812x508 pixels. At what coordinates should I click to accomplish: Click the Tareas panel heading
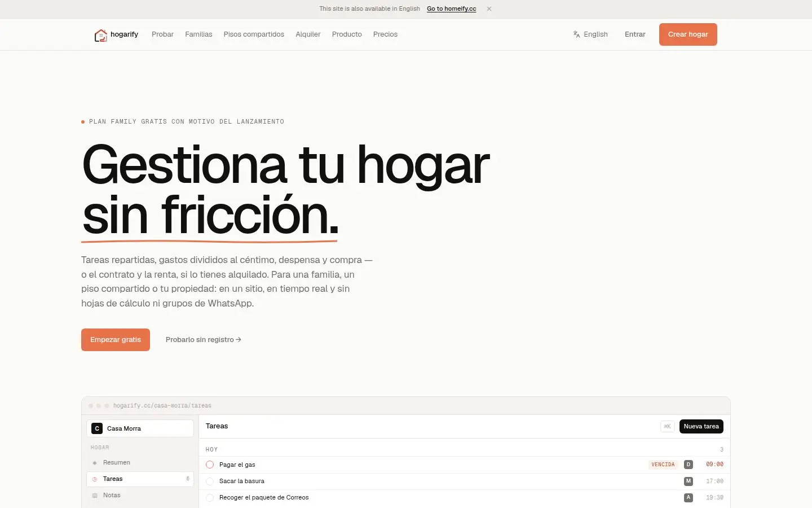[217, 426]
